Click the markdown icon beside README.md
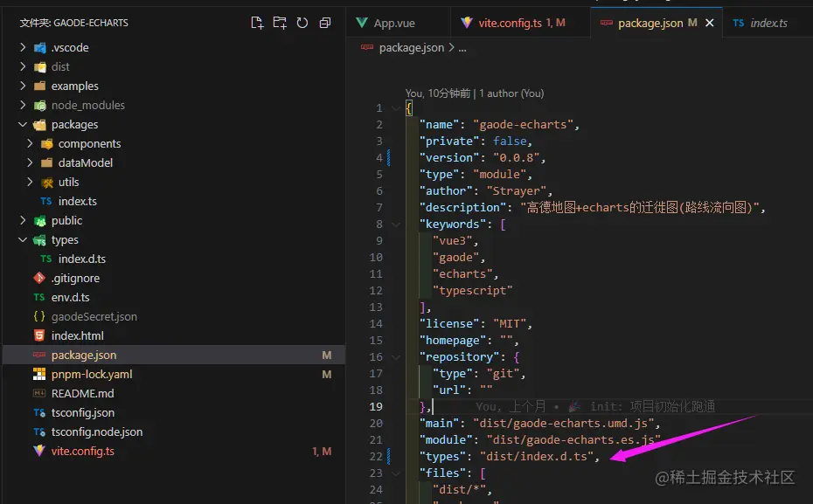The height and width of the screenshot is (504, 813). (39, 393)
